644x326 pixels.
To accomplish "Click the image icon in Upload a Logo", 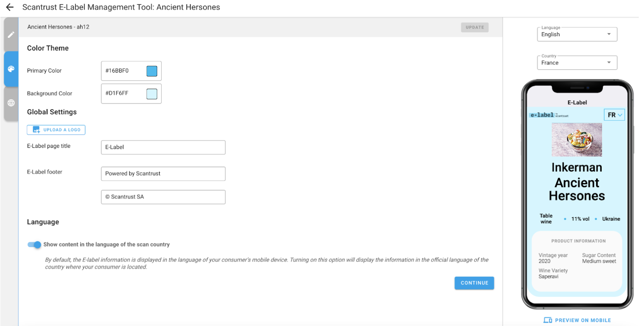I will point(36,130).
